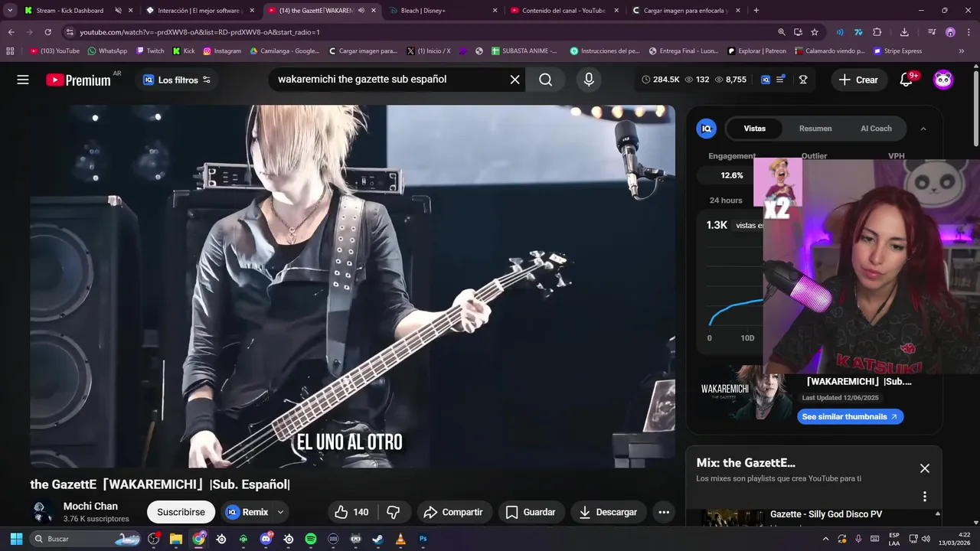Mute the YouTube tab audio icon

(x=361, y=11)
